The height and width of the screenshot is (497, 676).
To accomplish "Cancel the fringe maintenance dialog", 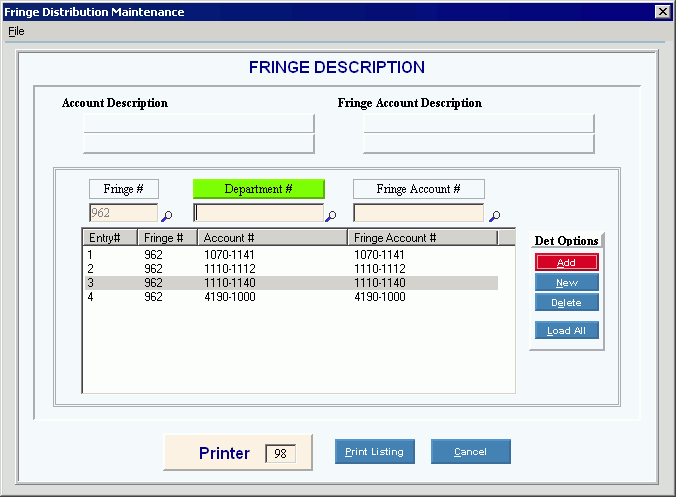I will (470, 452).
